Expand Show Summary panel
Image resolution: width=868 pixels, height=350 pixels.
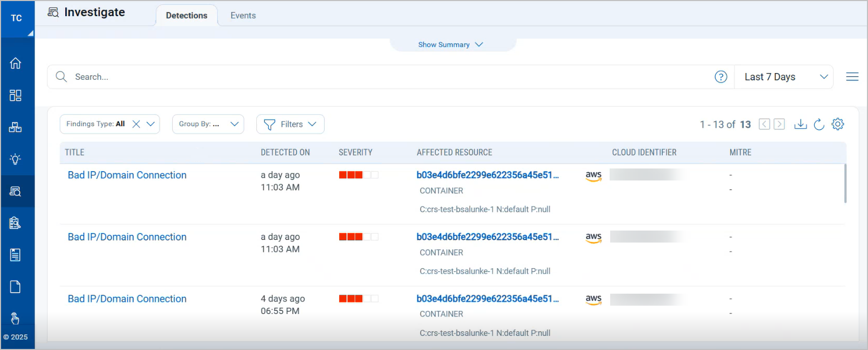tap(450, 45)
